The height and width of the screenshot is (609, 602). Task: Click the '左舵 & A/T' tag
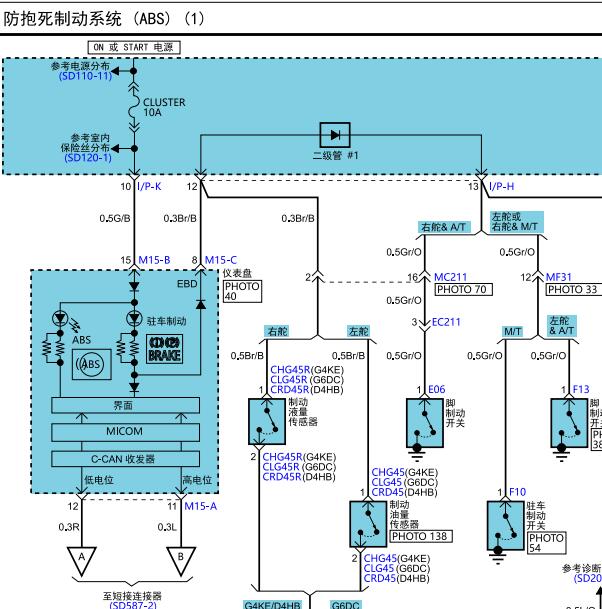[562, 326]
